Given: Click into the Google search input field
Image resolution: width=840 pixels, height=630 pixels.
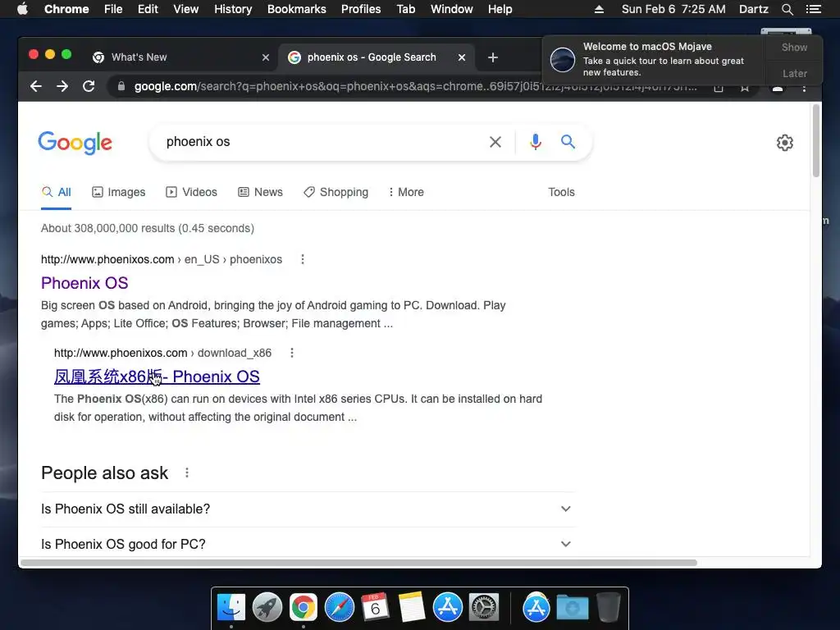Looking at the screenshot, I should 322,142.
